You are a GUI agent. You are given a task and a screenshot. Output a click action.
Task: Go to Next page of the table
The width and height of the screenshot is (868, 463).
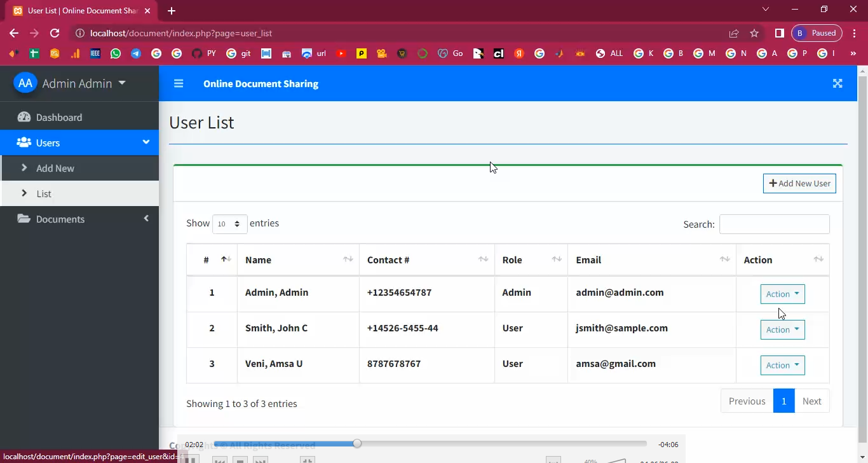pos(811,401)
